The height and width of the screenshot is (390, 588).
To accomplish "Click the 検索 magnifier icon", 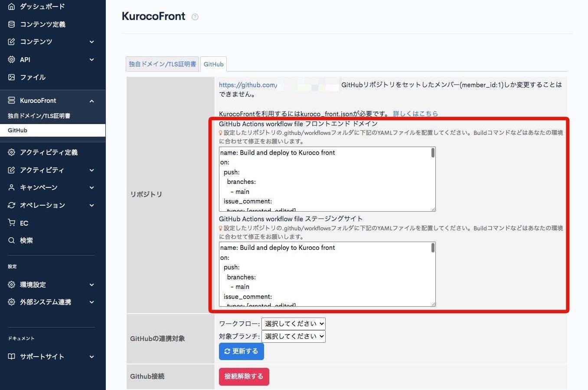I will [x=12, y=240].
